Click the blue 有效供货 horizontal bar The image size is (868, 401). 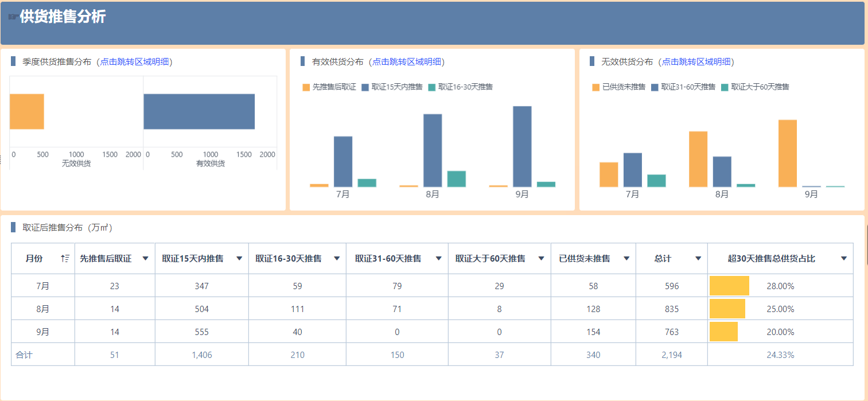[199, 111]
